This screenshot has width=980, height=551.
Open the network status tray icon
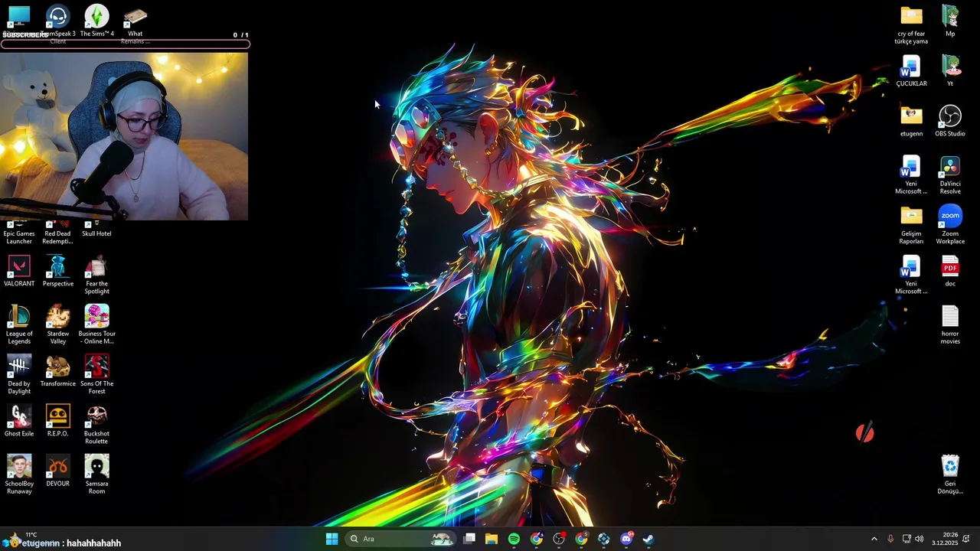coord(906,539)
